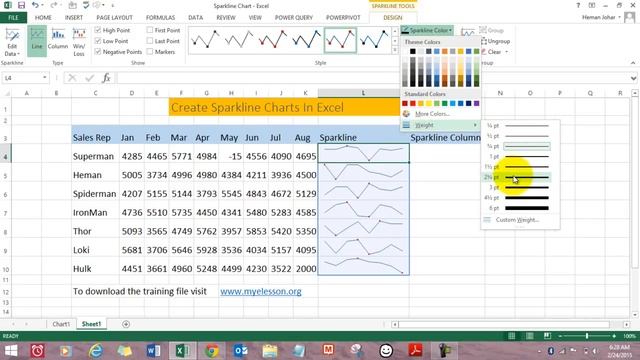Toggle the Negative Points checkbox

click(98, 52)
